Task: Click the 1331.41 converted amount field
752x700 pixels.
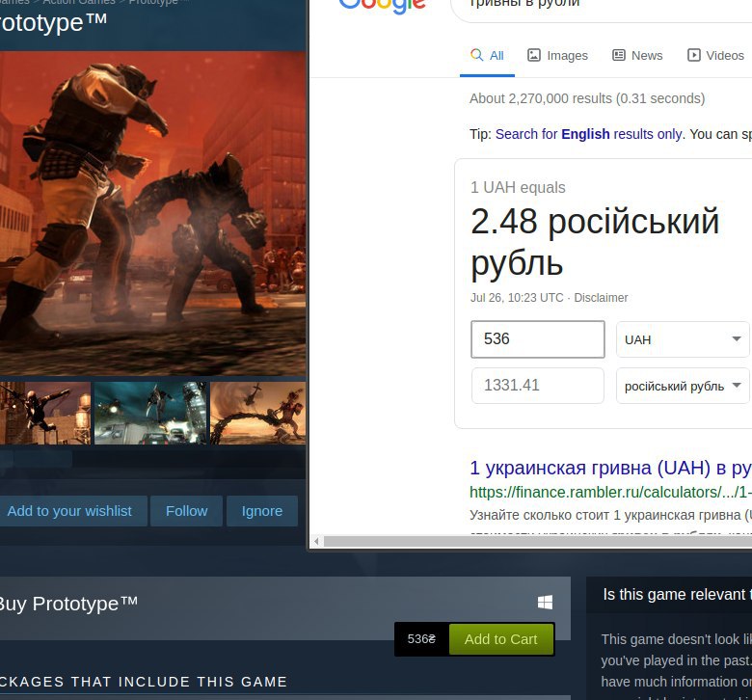Action: click(538, 386)
